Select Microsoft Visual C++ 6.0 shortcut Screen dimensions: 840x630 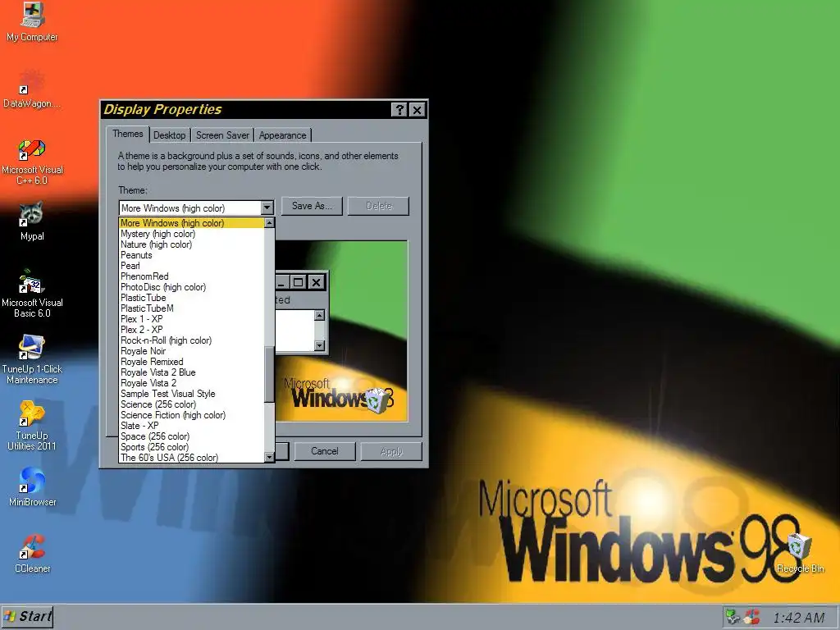coord(32,162)
